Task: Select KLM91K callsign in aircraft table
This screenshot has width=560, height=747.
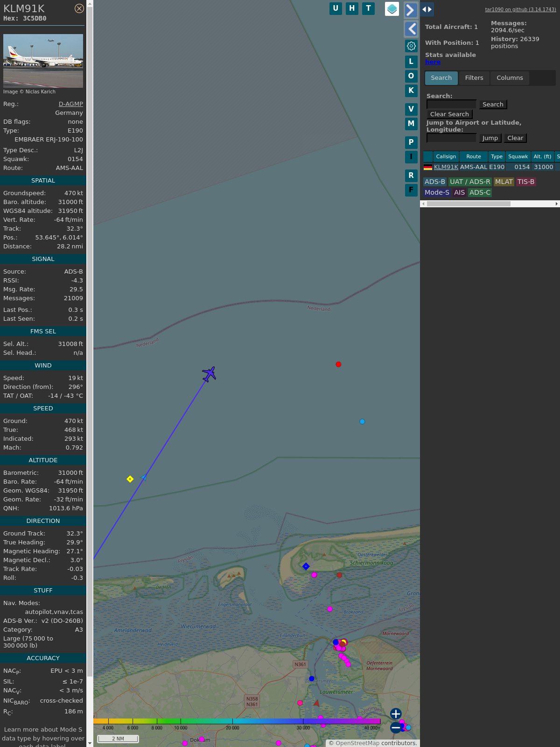Action: click(x=446, y=167)
